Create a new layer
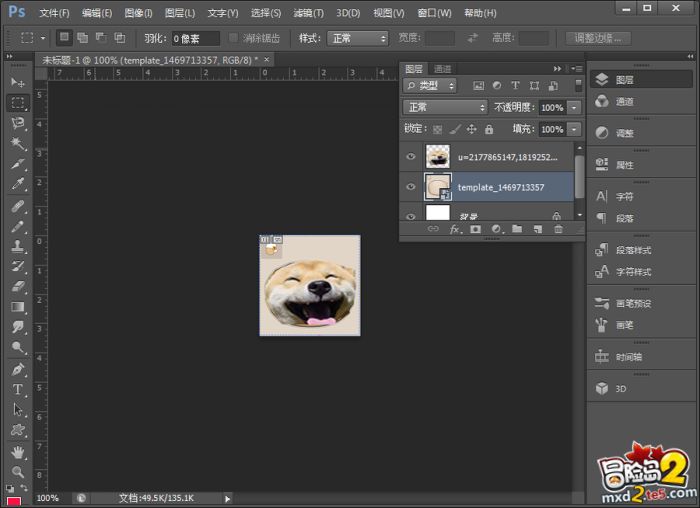Screen dimensions: 700x508 tap(538, 229)
